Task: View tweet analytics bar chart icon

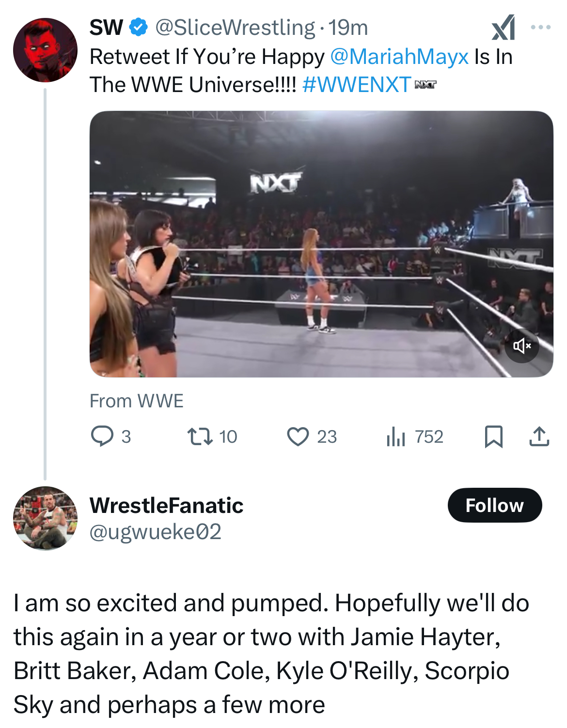Action: [396, 436]
